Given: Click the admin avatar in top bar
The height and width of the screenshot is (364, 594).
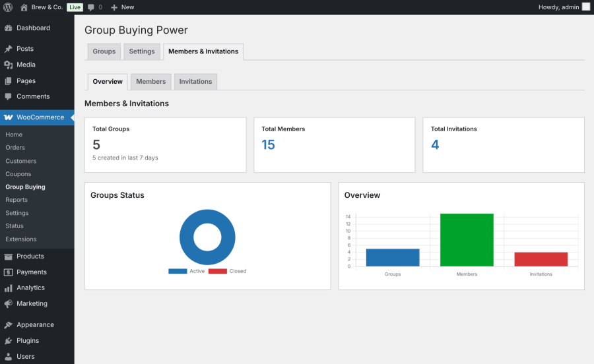Looking at the screenshot, I should coord(586,7).
